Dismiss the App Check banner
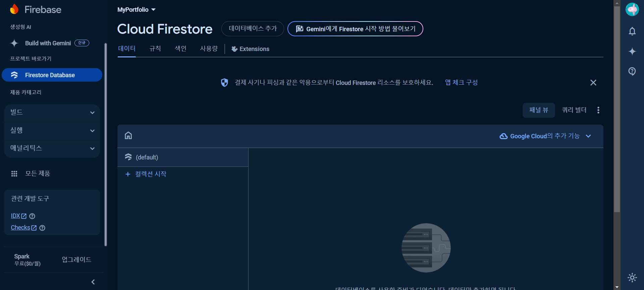Image resolution: width=644 pixels, height=290 pixels. coord(593,83)
